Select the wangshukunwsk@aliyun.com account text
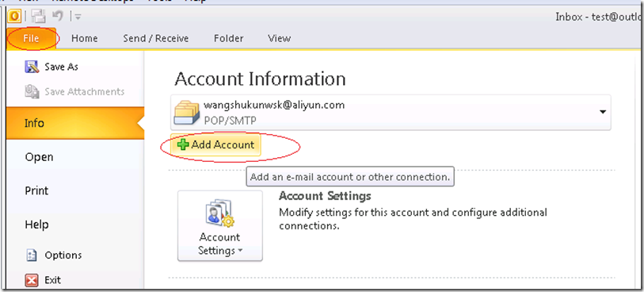This screenshot has width=644, height=292. pos(274,105)
